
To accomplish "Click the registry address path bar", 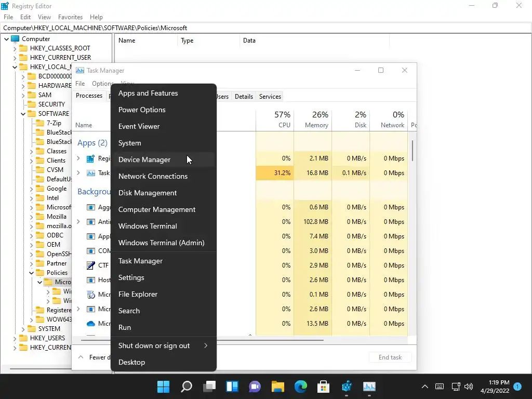I will coord(266,28).
